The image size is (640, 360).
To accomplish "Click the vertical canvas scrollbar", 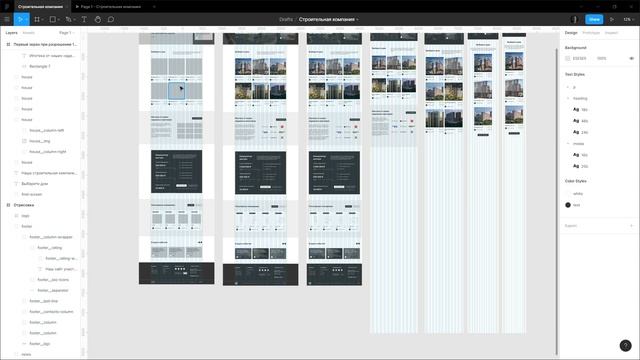I will 556,202.
